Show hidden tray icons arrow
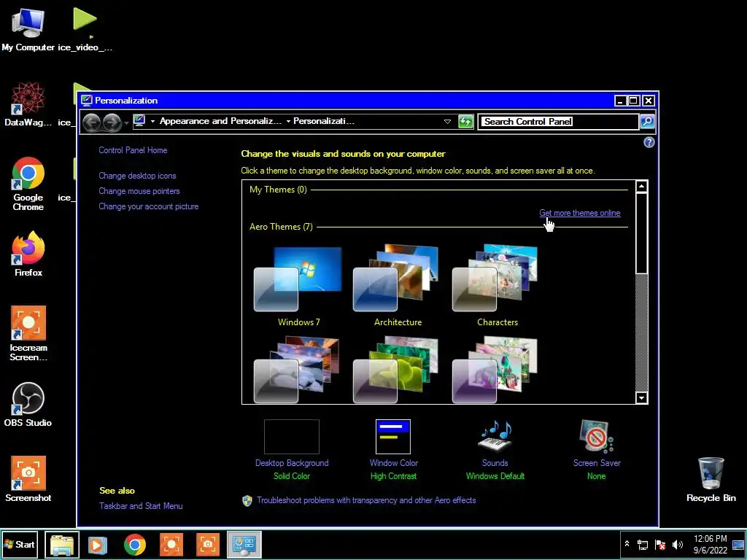 pos(627,544)
